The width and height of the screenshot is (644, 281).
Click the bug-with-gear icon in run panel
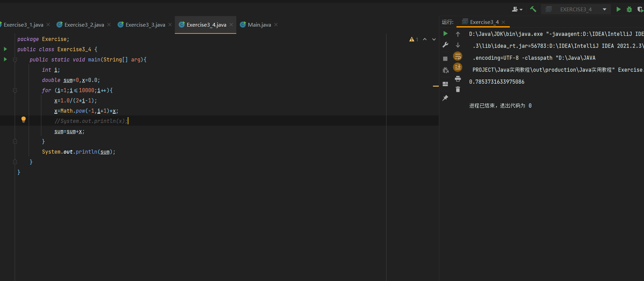coord(445,70)
